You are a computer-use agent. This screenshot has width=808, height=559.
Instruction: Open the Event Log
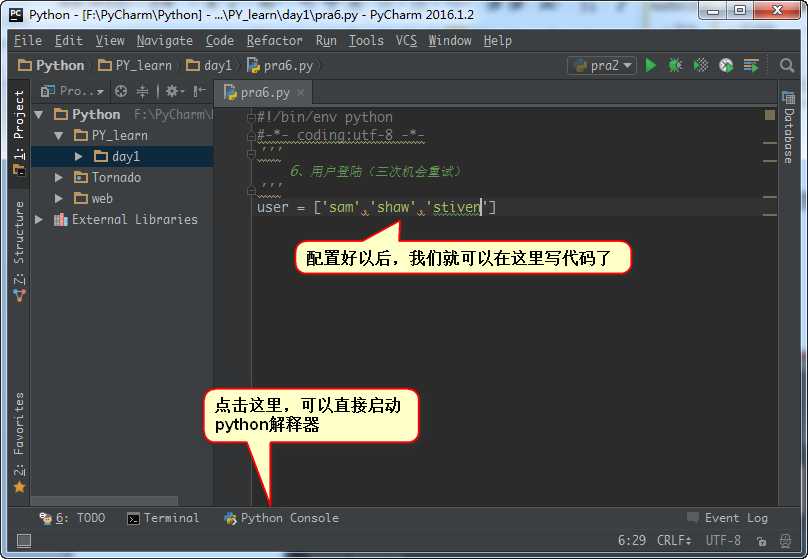[727, 518]
